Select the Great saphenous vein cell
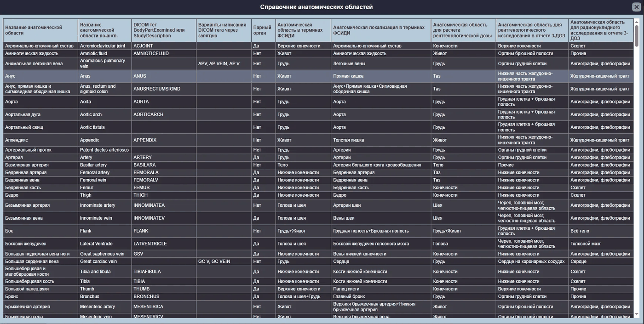 105,254
